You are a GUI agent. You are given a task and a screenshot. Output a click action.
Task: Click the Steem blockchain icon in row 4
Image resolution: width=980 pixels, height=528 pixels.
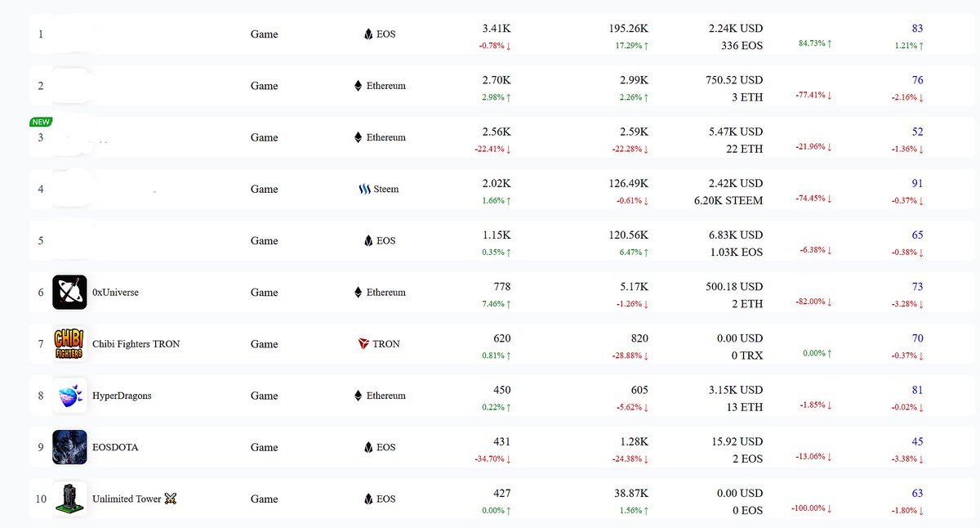[x=364, y=189]
